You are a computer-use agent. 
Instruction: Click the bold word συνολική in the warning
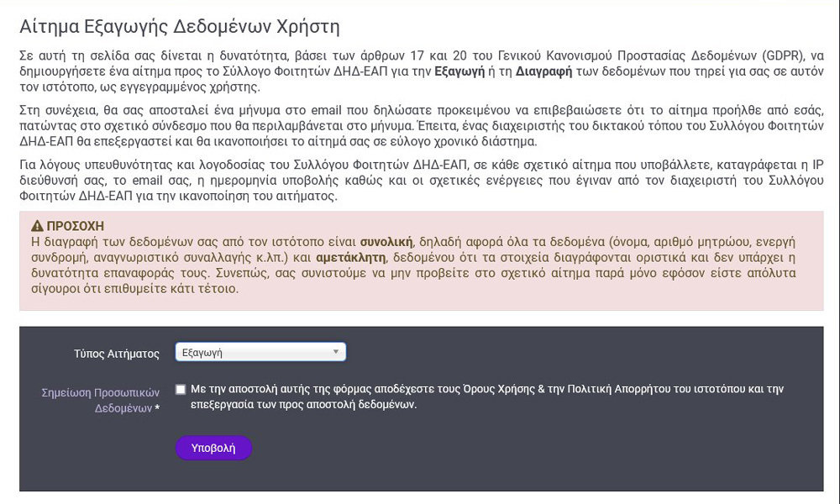[x=387, y=243]
